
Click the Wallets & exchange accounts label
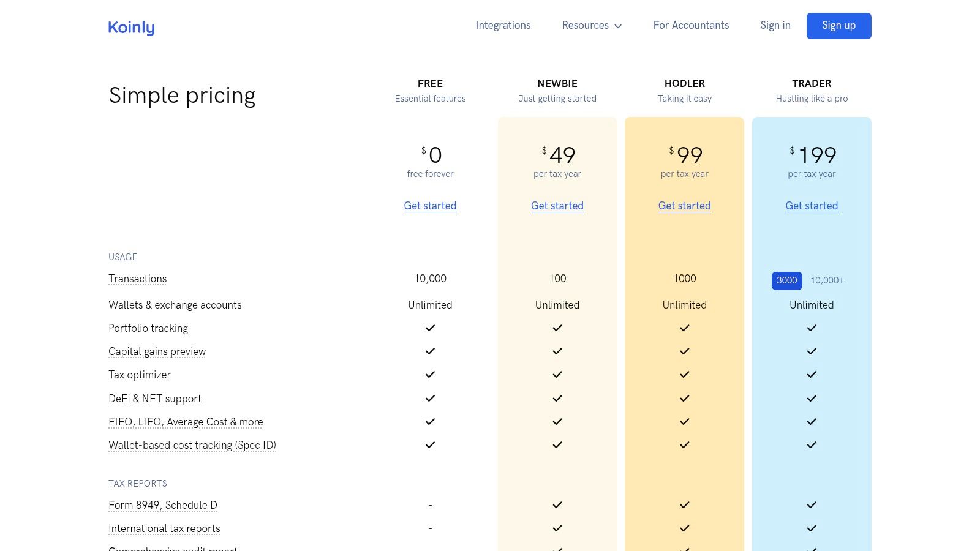175,305
